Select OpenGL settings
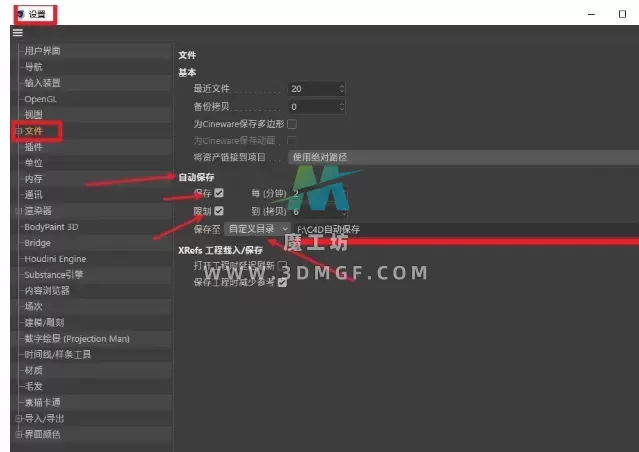 click(40, 99)
